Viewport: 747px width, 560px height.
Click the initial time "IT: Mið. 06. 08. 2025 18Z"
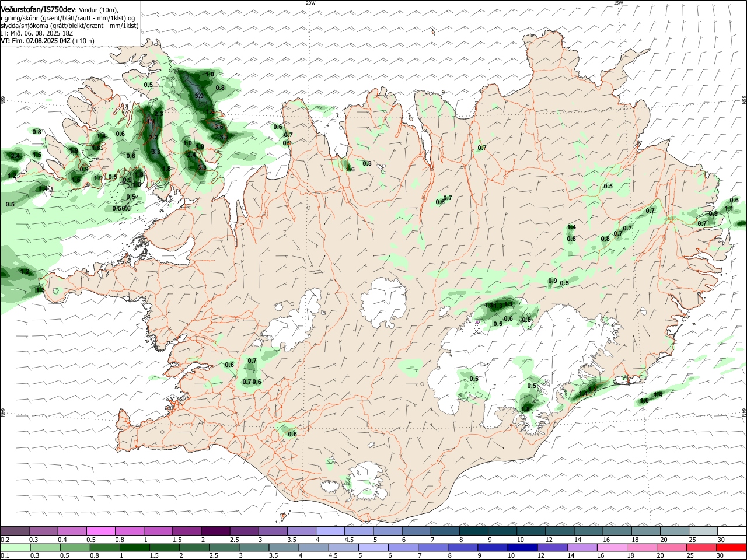tap(37, 33)
